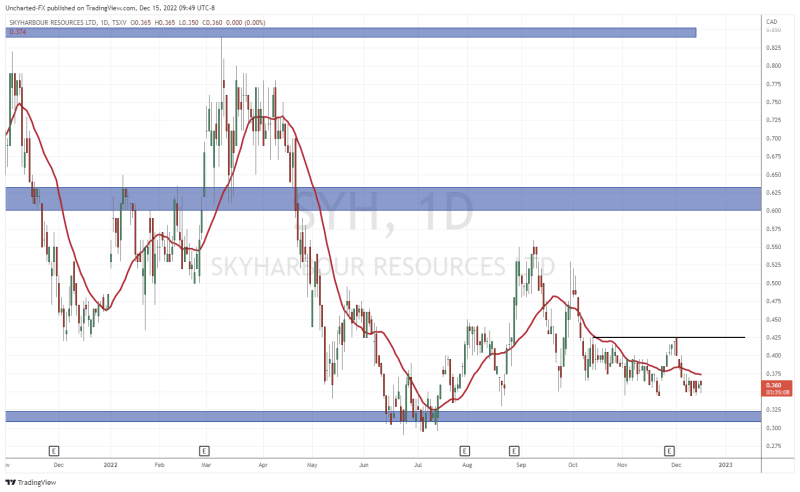Select the top blue zone labeled 0.374
800x492 pixels.
pyautogui.click(x=351, y=33)
